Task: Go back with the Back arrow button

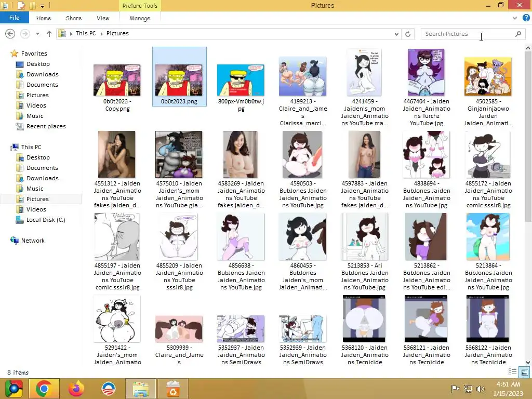Action: (x=10, y=34)
